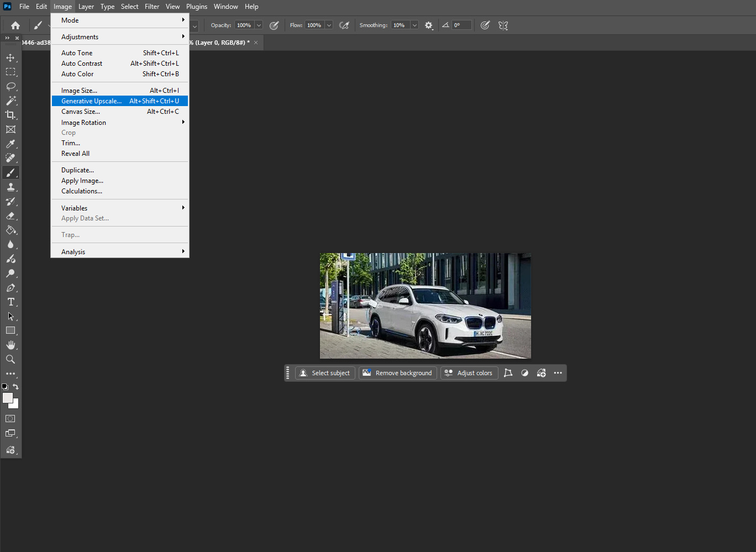Viewport: 756px width, 552px height.
Task: Toggle Quick Mask mode
Action: tap(11, 419)
